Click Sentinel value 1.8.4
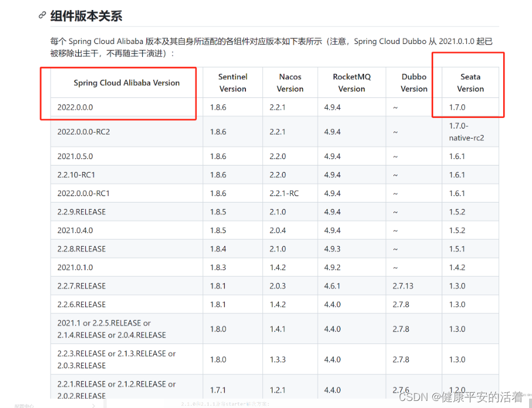The width and height of the screenshot is (532, 408). pos(218,249)
